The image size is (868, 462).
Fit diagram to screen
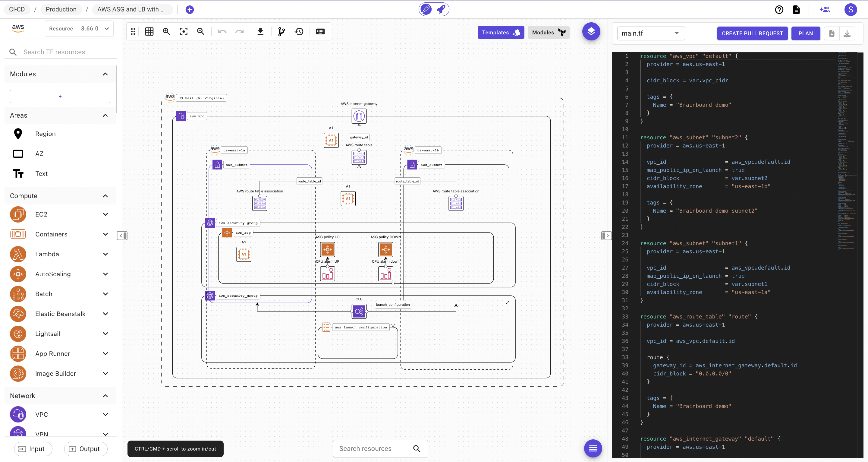click(183, 31)
